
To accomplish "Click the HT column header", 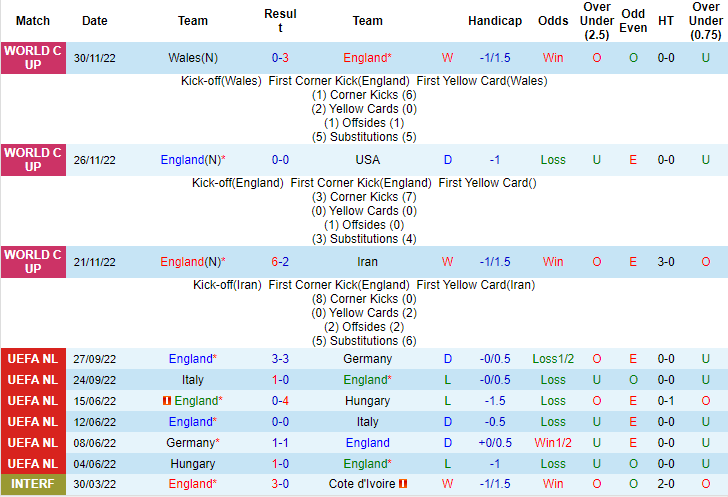I will pyautogui.click(x=666, y=21).
